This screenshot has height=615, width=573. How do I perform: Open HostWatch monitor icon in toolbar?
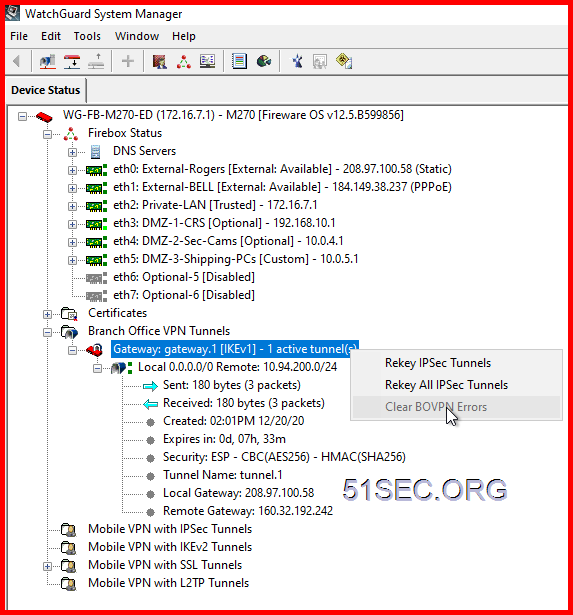tap(207, 62)
